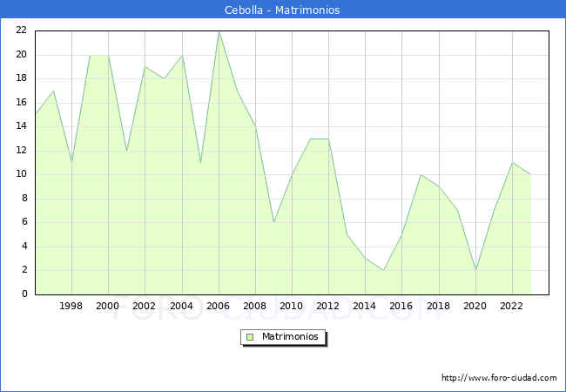Click the y-axis value 12
Viewport: 566px width, 392px height.
(x=21, y=150)
